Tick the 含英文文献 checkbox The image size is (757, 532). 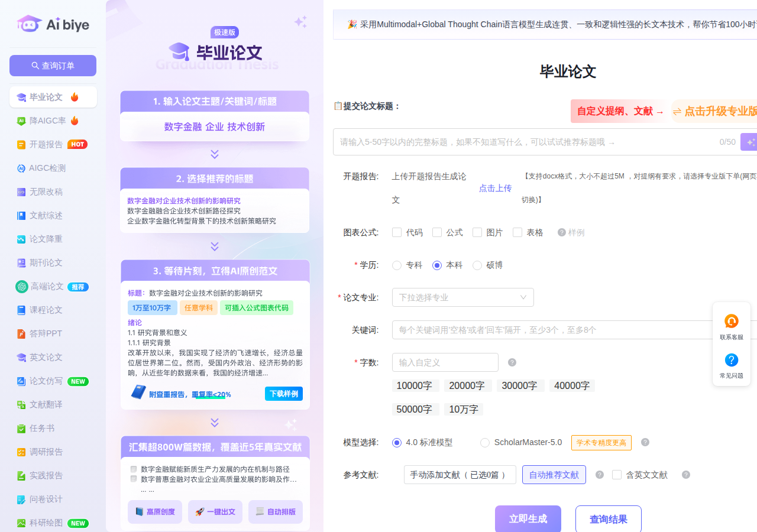click(x=617, y=475)
